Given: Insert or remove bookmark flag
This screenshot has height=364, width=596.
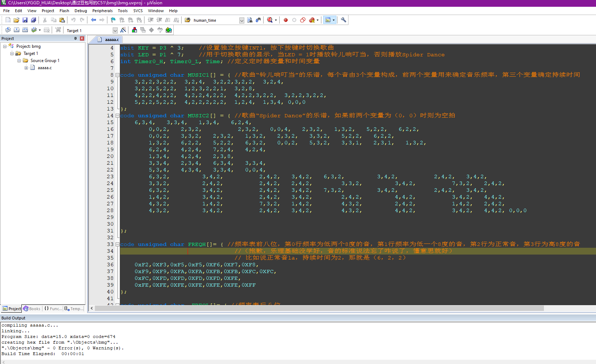Looking at the screenshot, I should [x=113, y=20].
